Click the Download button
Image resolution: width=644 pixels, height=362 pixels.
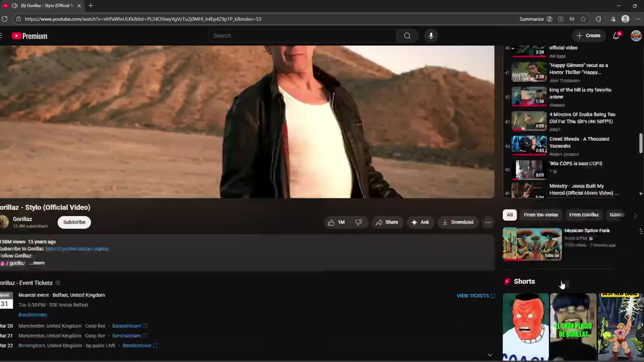pos(457,222)
